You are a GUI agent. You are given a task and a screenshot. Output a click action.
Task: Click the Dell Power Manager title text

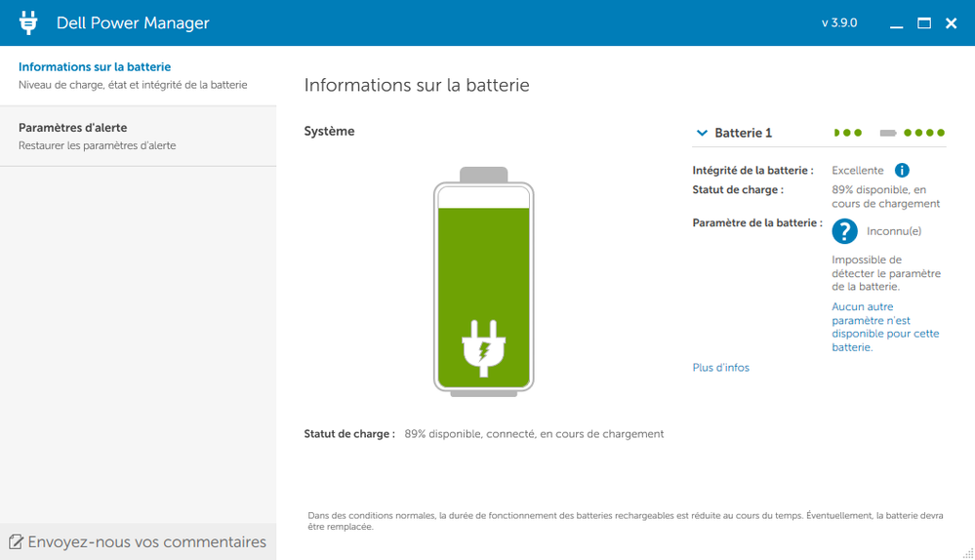133,23
